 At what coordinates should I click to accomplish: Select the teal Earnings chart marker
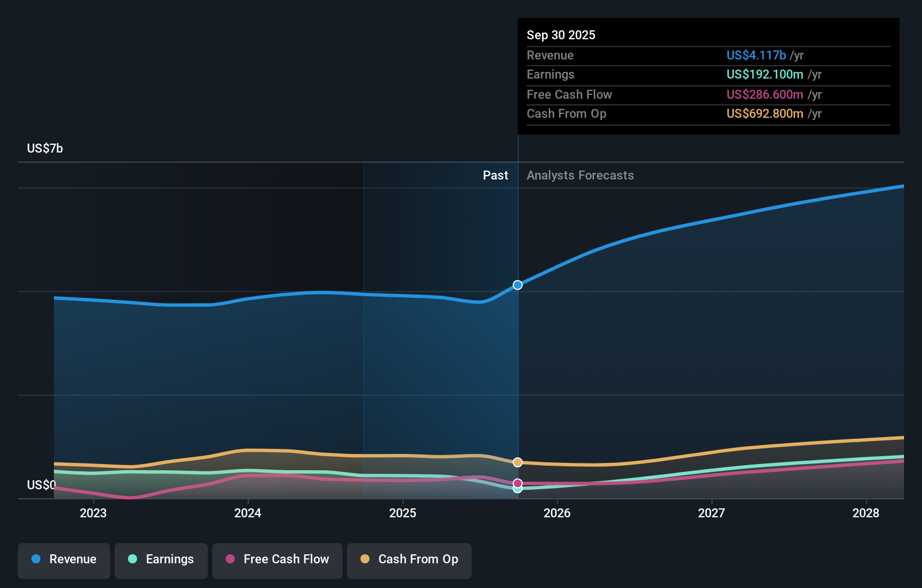tap(517, 489)
